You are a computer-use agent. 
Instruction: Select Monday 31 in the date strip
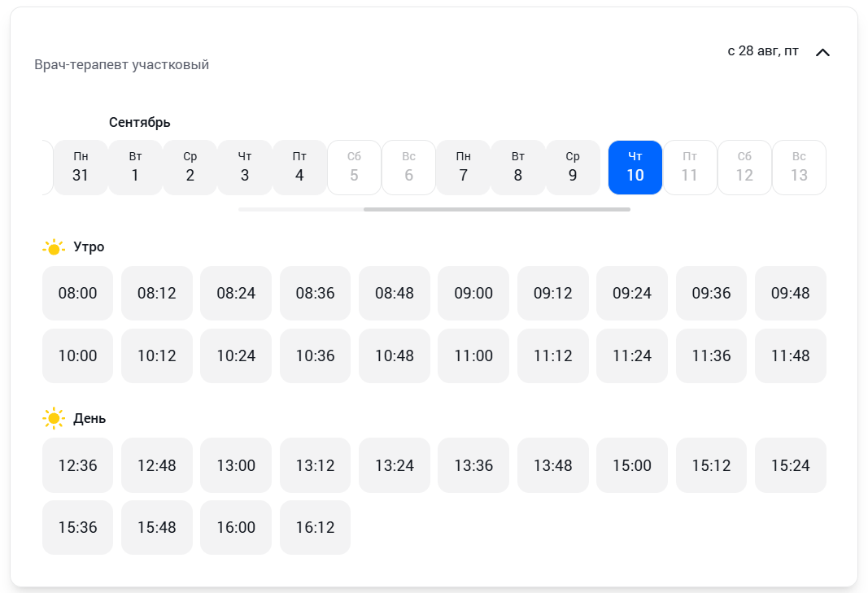pyautogui.click(x=81, y=168)
